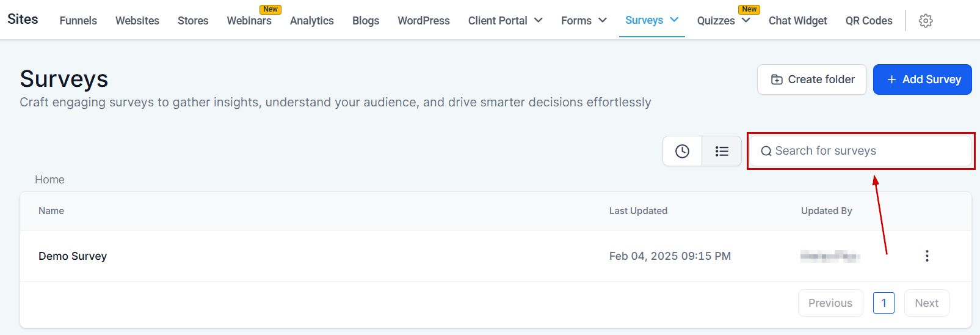Click the Add Survey button
Viewport: 980px width, 335px height.
point(922,79)
